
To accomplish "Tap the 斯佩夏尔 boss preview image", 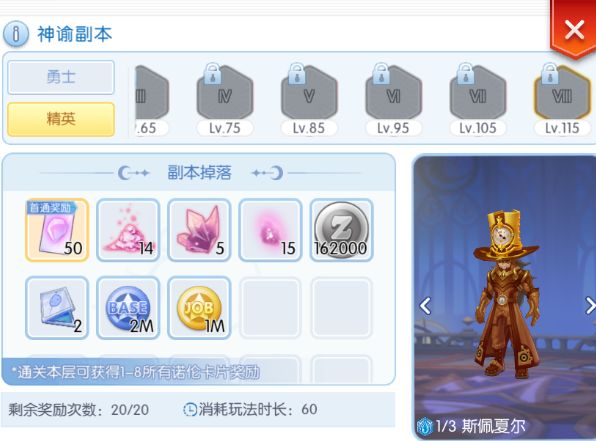I will click(x=504, y=297).
